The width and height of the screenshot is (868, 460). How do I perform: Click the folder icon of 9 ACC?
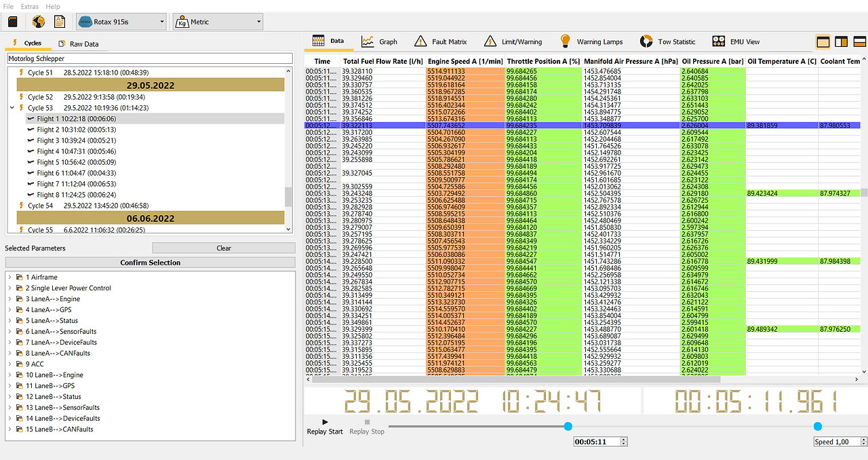point(20,364)
